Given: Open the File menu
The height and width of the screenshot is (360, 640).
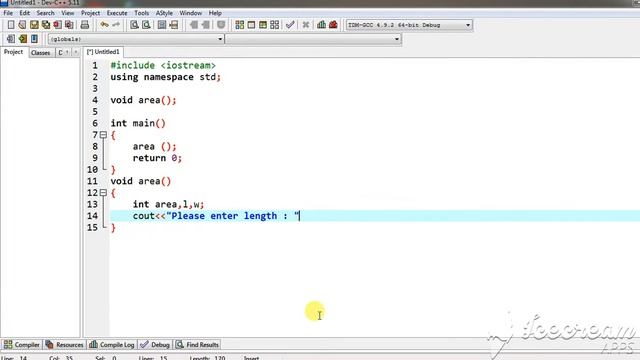Looking at the screenshot, I should pyautogui.click(x=8, y=13).
